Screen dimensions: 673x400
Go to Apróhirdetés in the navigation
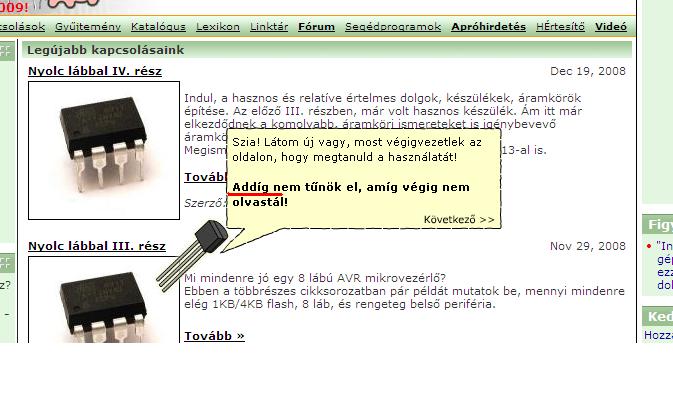[488, 27]
